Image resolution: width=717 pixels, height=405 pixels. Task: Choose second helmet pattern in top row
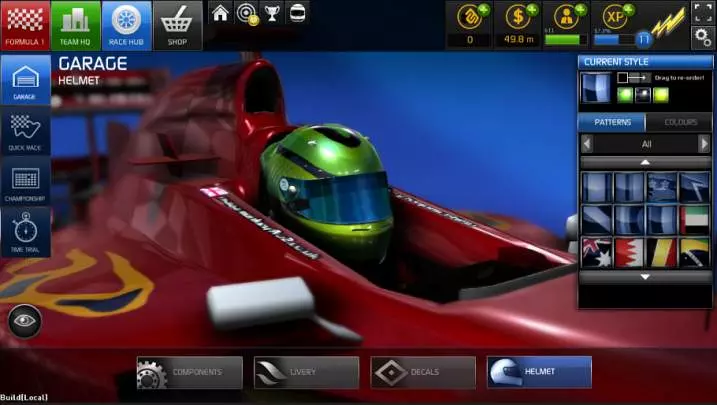(x=629, y=187)
